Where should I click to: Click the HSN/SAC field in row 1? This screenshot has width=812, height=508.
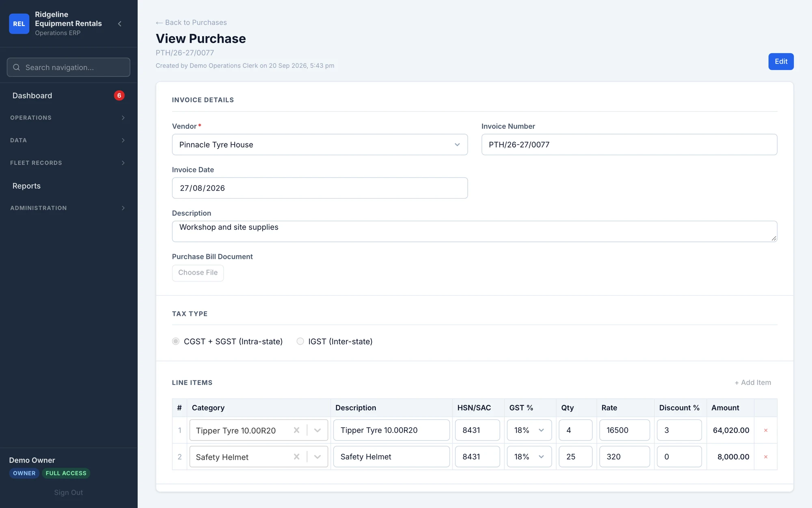point(477,430)
